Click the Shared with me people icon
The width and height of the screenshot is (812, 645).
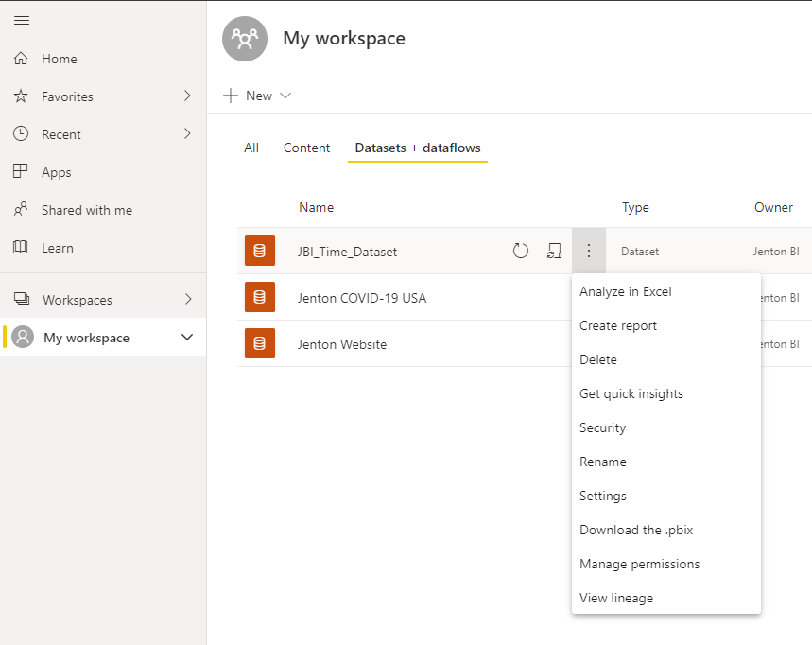click(x=21, y=209)
